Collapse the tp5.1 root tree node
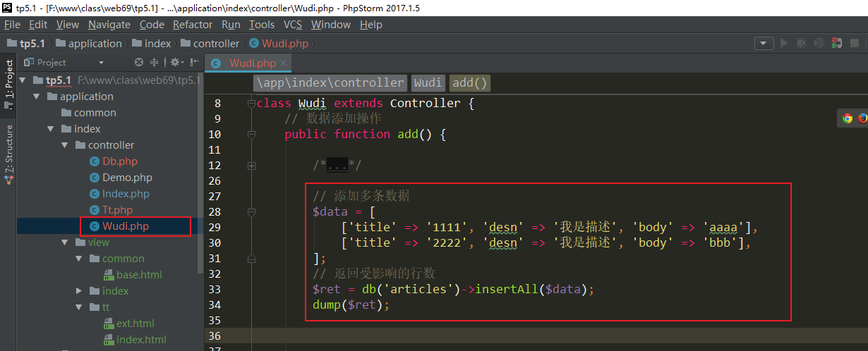Viewport: 868px width, 351px height. pyautogui.click(x=22, y=80)
